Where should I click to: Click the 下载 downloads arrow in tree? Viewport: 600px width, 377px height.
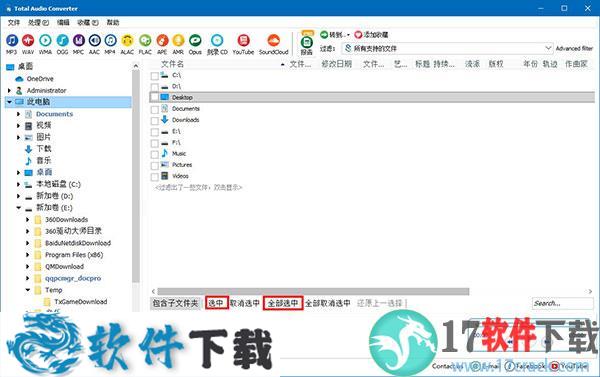28,149
